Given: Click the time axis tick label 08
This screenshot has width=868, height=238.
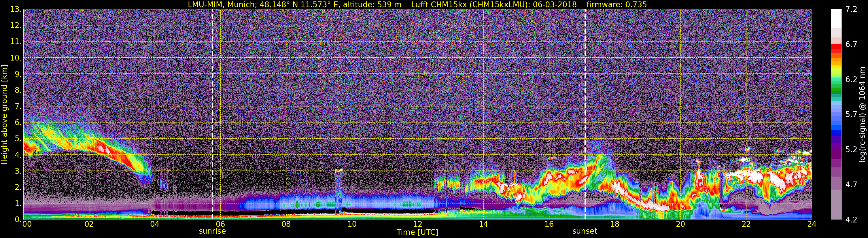Looking at the screenshot, I should point(286,224).
